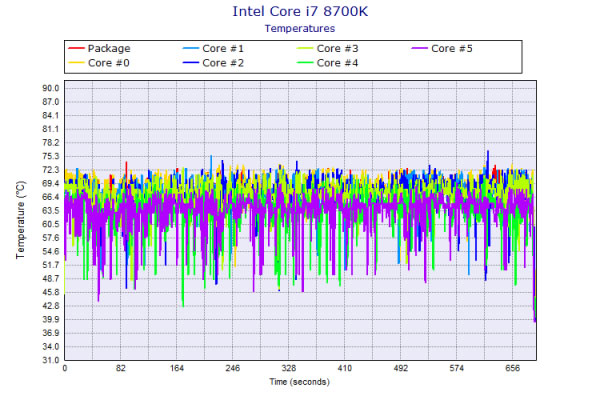The width and height of the screenshot is (600, 400).
Task: Click the 82 x-axis tick label
Action: click(x=121, y=368)
